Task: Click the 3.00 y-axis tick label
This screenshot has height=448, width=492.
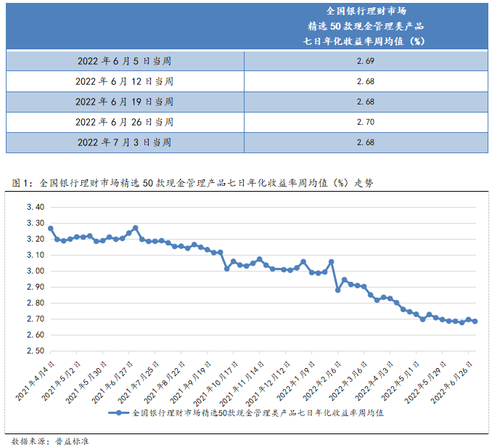Action: (36, 271)
